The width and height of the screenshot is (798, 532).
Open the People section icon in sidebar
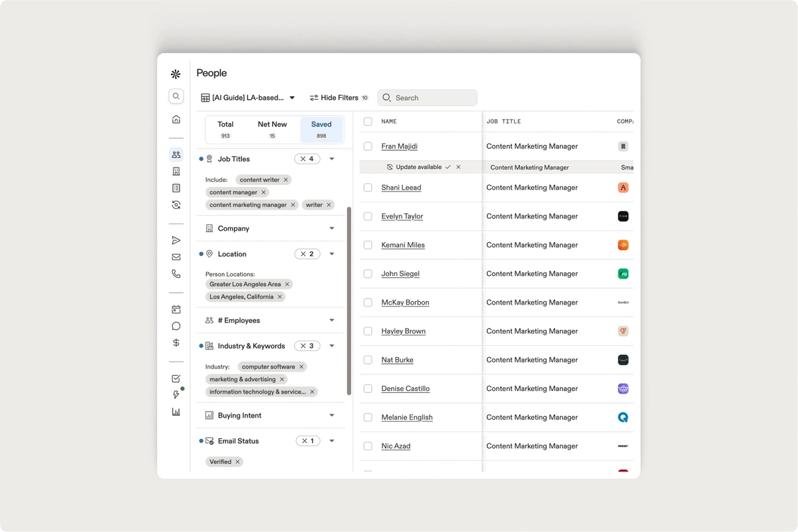[x=176, y=154]
